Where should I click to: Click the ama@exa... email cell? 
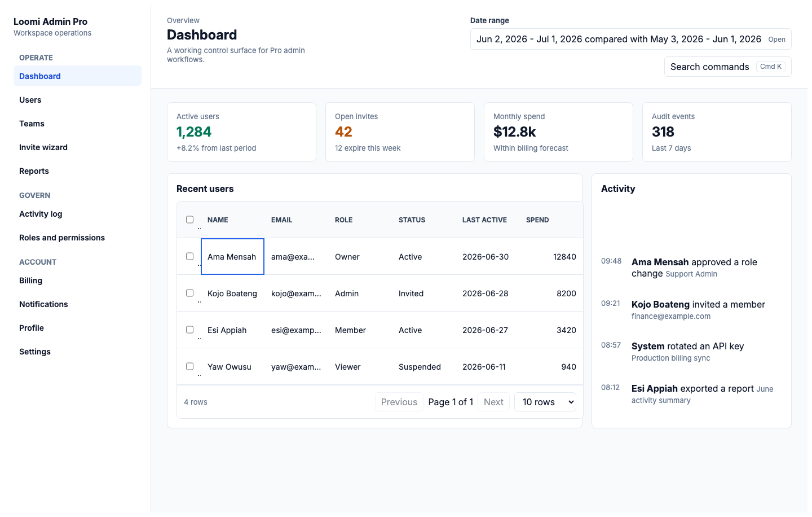(x=296, y=257)
